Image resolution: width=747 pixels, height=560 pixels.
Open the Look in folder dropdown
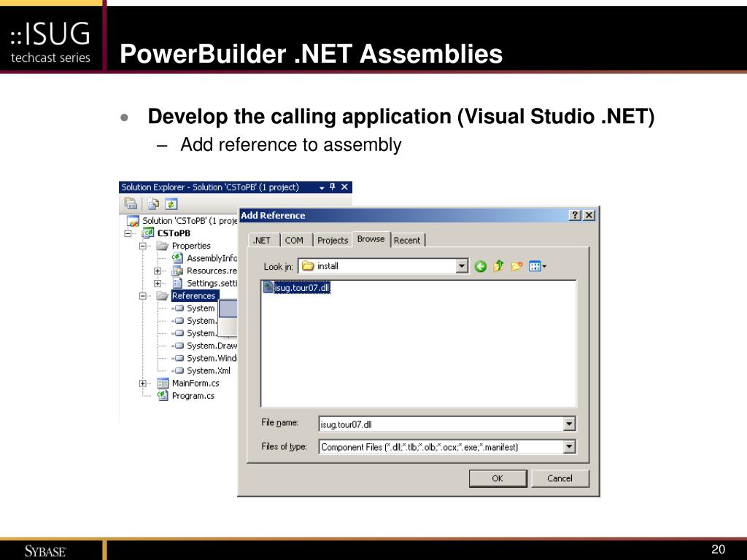tap(462, 265)
